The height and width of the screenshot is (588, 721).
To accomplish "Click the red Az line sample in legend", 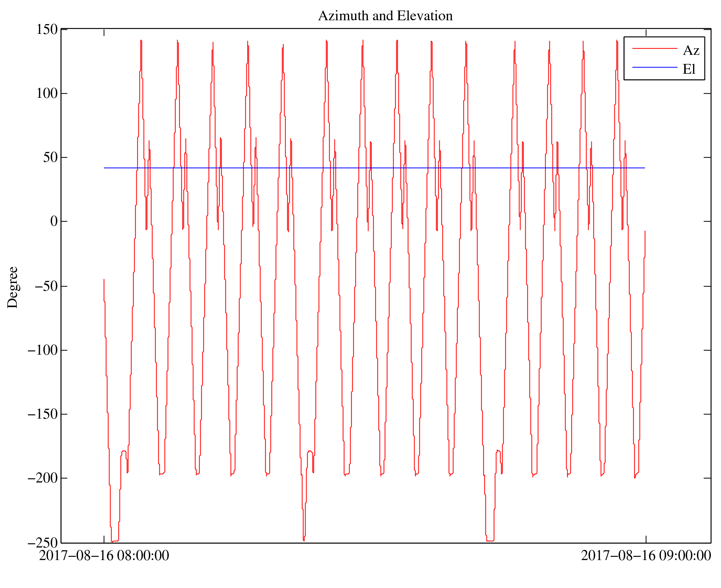I will [x=655, y=49].
